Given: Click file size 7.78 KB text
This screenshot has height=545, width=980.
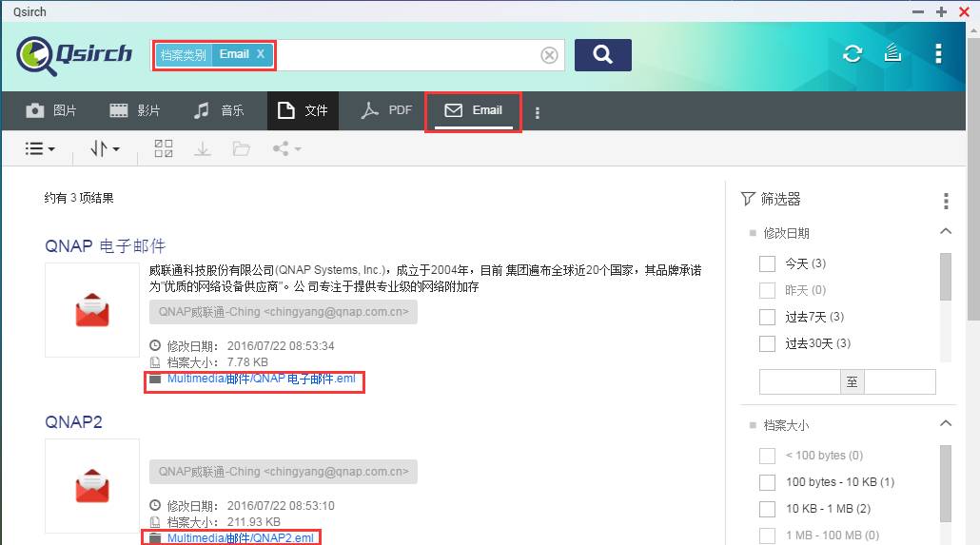Looking at the screenshot, I should pos(247,361).
